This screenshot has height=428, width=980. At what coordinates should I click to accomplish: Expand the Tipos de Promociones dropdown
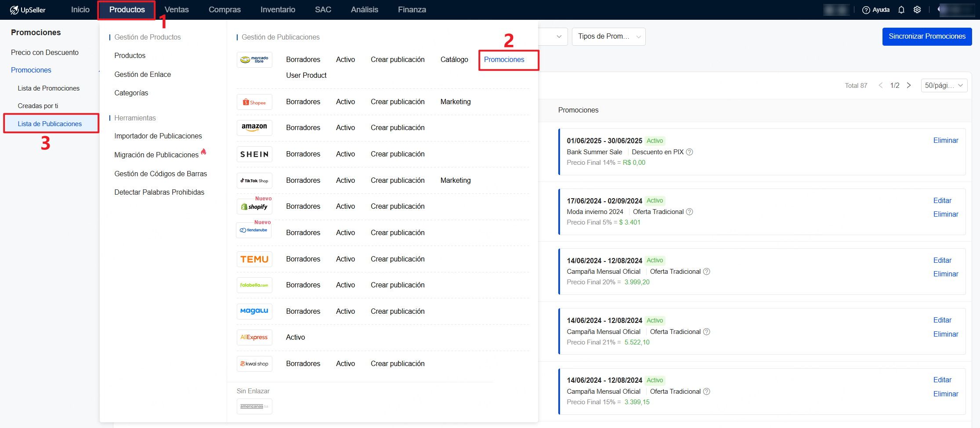(x=608, y=36)
